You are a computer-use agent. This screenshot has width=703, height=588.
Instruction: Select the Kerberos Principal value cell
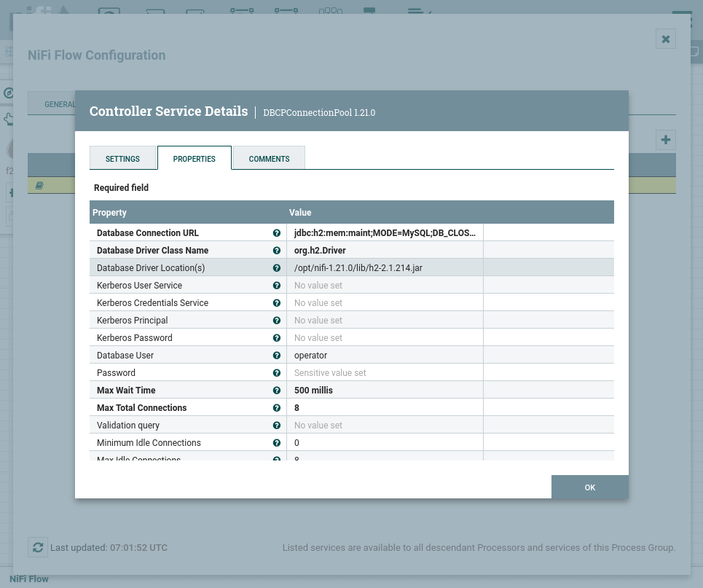(x=385, y=321)
